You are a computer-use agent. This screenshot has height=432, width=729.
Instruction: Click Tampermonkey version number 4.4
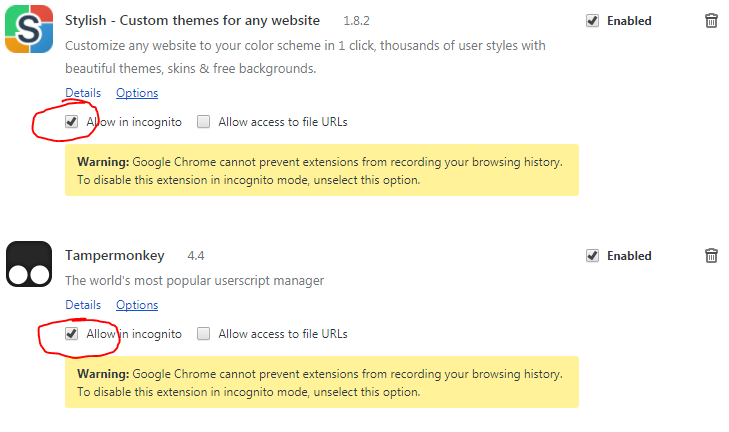[196, 256]
